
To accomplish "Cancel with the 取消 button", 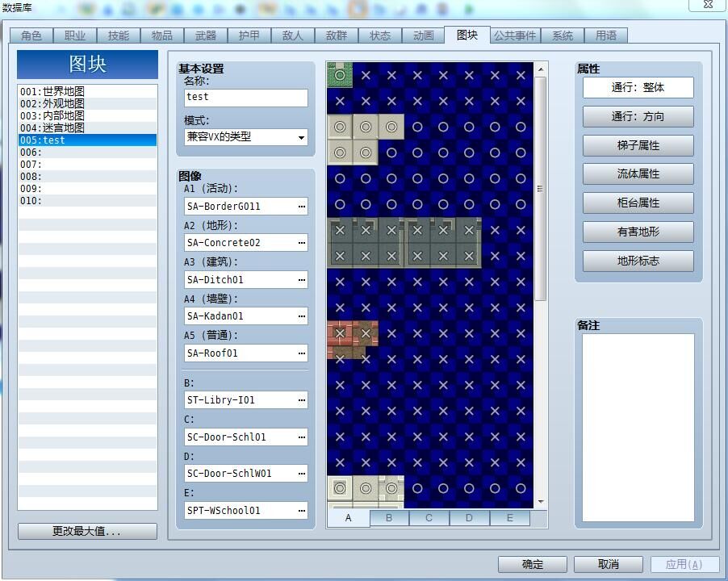I will pos(609,564).
